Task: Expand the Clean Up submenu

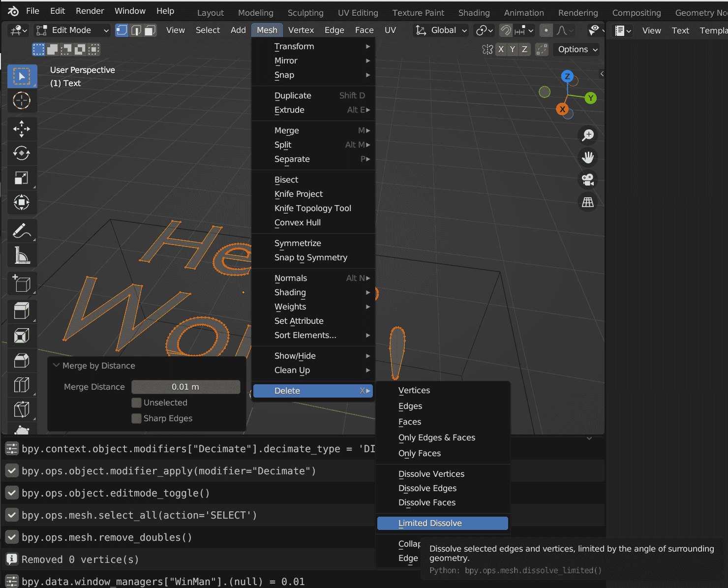Action: tap(313, 370)
